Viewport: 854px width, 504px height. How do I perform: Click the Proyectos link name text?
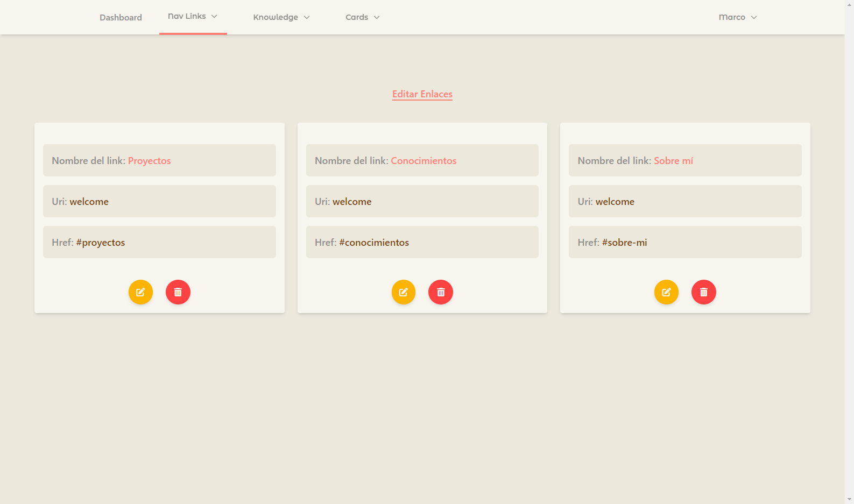(x=149, y=161)
